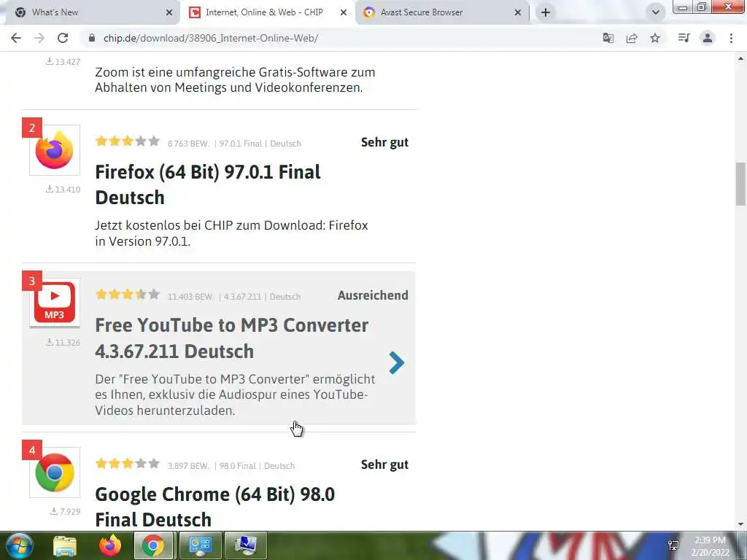Bookmark this page with the star
The height and width of the screenshot is (560, 747).
click(655, 38)
